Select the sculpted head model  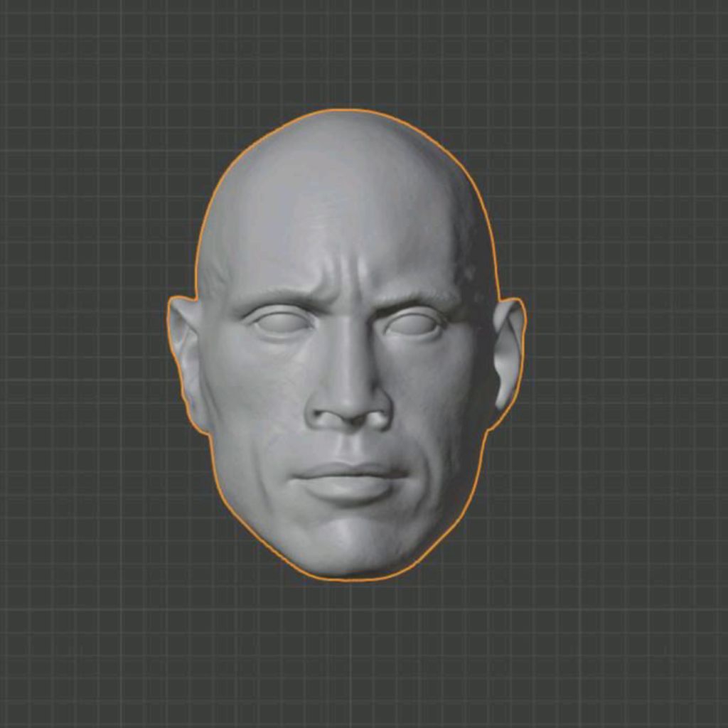coord(346,346)
